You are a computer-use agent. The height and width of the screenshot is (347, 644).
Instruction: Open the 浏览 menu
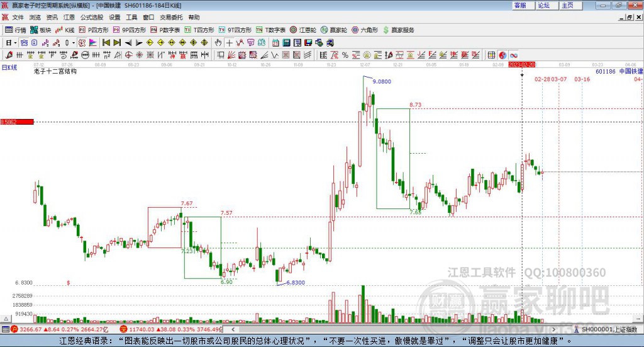pyautogui.click(x=35, y=17)
